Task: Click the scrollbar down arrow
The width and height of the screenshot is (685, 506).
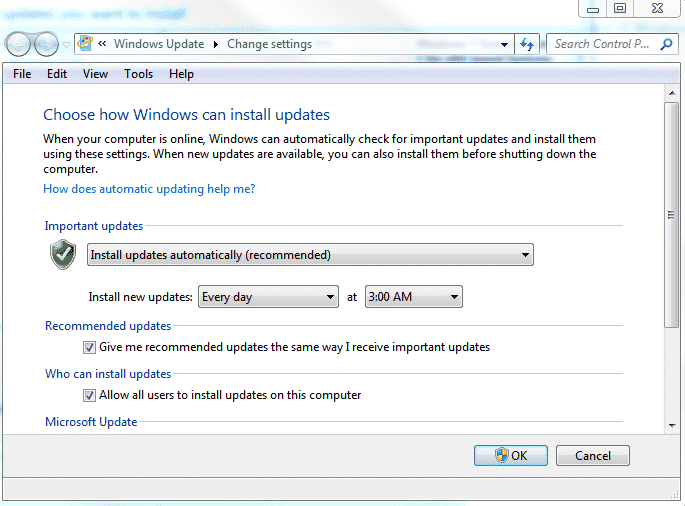Action: tap(672, 425)
